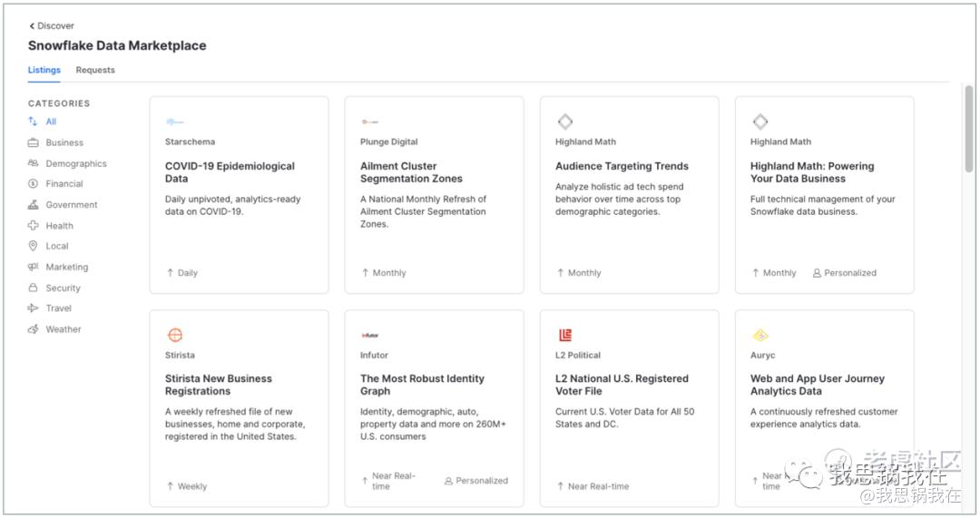The image size is (980, 518).
Task: Click the Health cross icon
Action: [34, 225]
